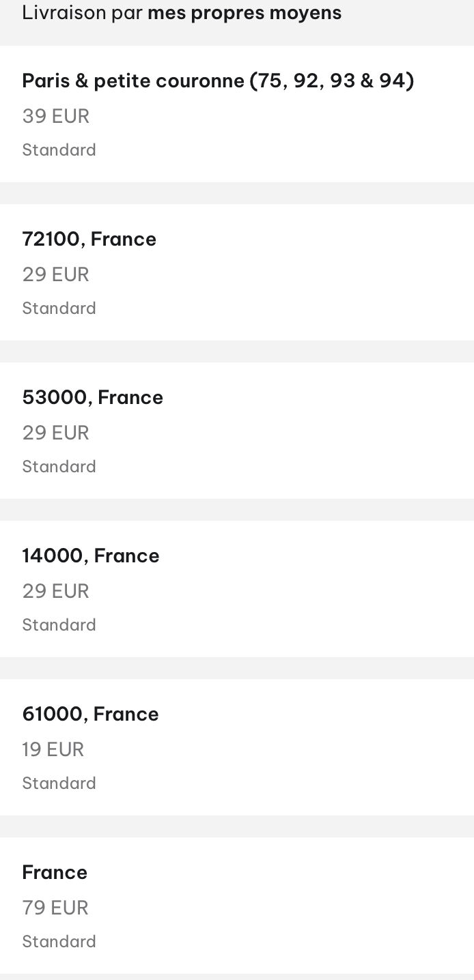Select the 53000, France shipping card
Image resolution: width=474 pixels, height=980 pixels.
(x=237, y=431)
